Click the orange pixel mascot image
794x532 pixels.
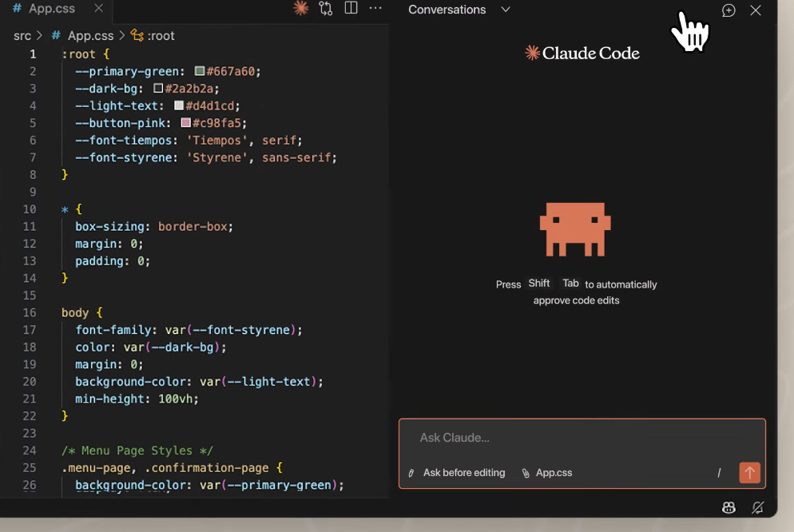click(x=575, y=229)
